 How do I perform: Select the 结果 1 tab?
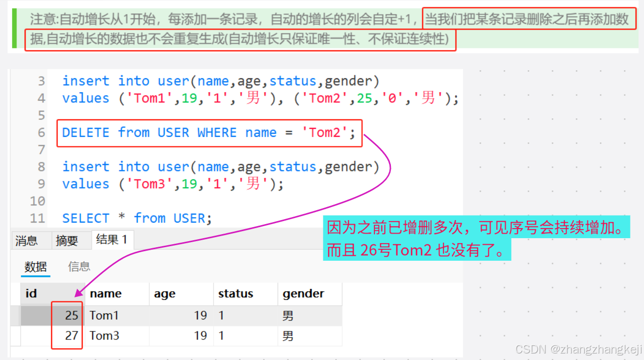click(x=112, y=240)
